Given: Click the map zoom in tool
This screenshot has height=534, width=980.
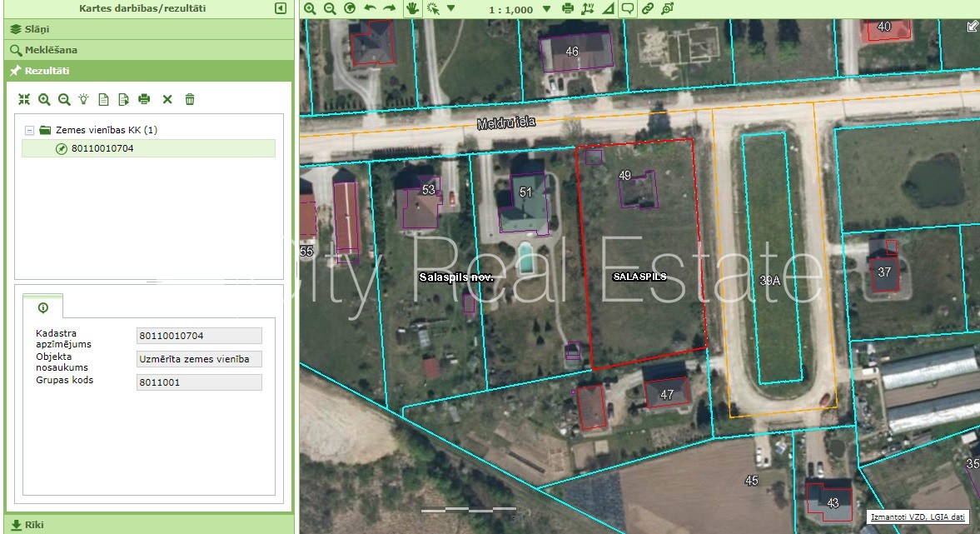Looking at the screenshot, I should point(310,8).
